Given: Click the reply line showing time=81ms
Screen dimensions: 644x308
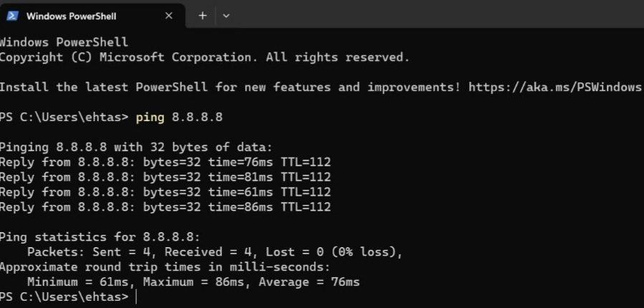Looking at the screenshot, I should coord(165,177).
